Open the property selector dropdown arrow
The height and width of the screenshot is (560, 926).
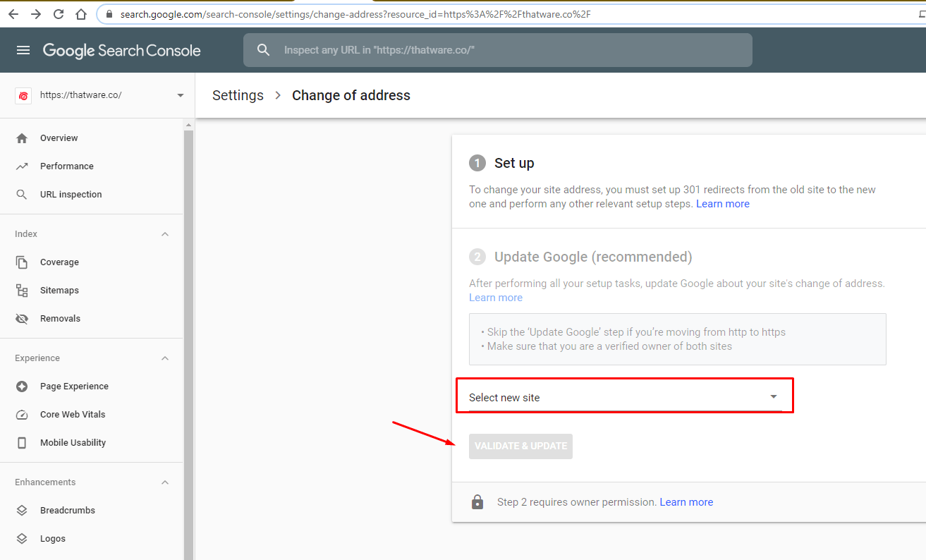pos(181,95)
